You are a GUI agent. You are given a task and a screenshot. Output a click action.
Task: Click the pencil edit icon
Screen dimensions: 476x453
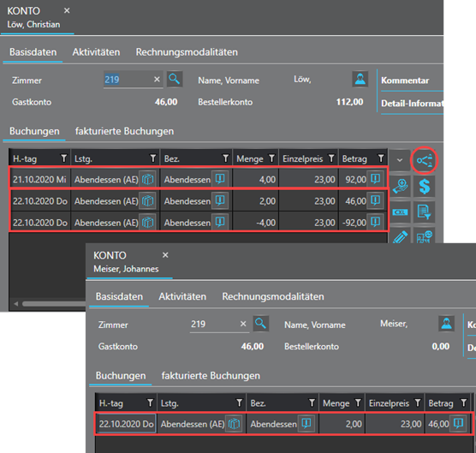coord(400,236)
